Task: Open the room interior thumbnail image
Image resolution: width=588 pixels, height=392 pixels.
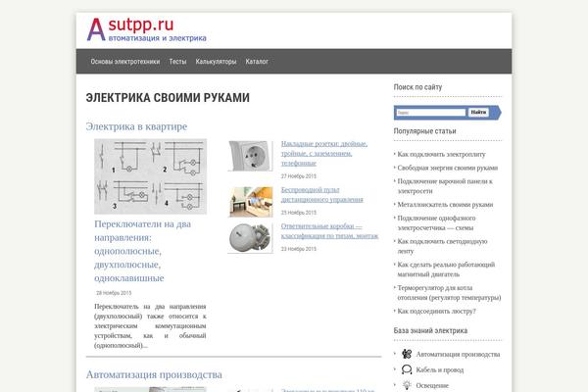Action: click(x=251, y=202)
